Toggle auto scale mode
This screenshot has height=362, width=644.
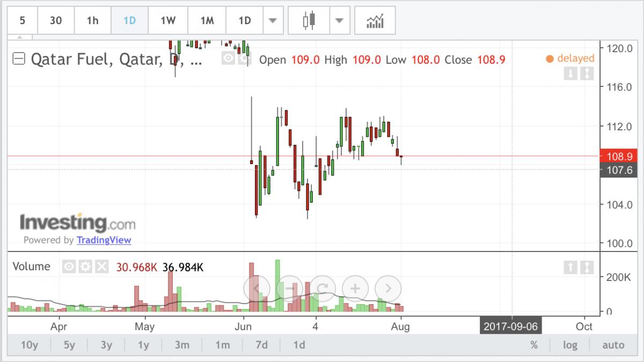(613, 345)
